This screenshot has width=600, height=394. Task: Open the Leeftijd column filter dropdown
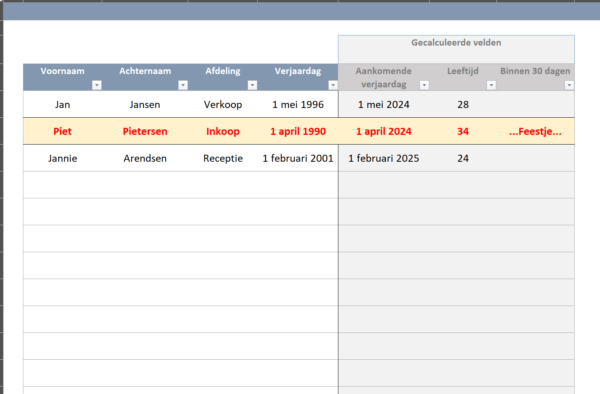[x=491, y=85]
